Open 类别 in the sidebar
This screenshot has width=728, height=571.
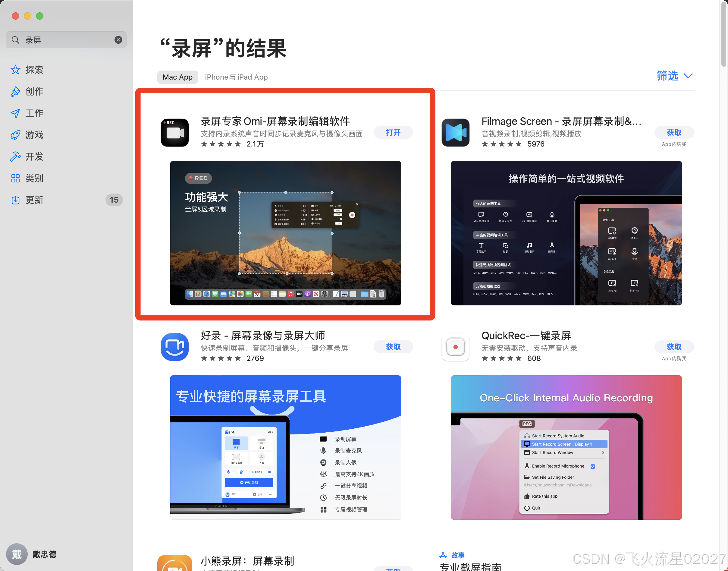pos(34,178)
